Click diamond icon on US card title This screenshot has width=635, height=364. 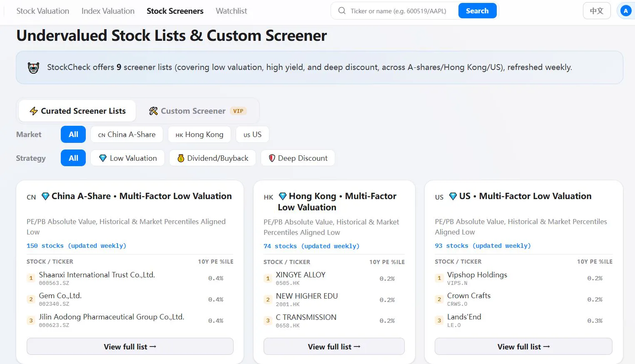[453, 196]
